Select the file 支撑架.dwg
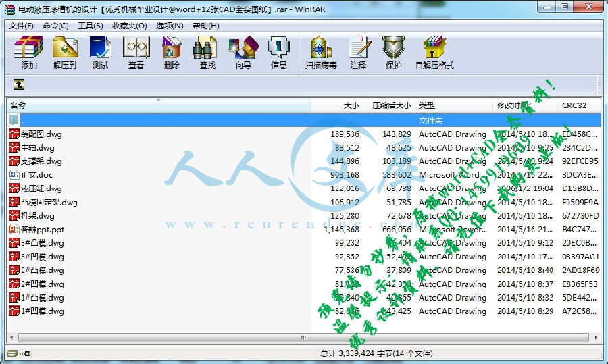608x364 pixels. pos(41,161)
